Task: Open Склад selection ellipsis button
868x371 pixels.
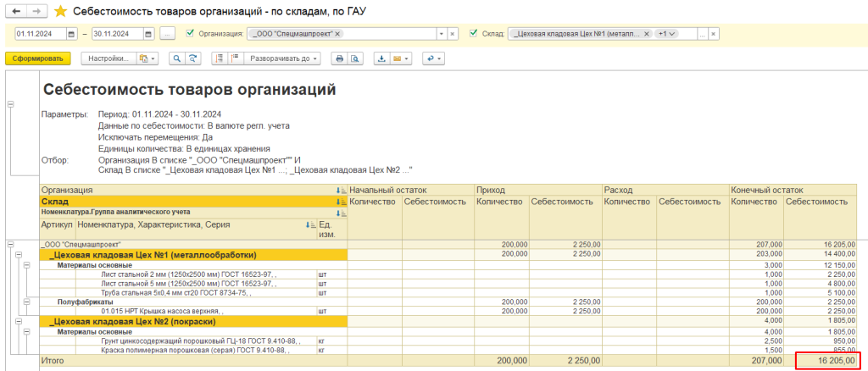Action: [x=703, y=34]
